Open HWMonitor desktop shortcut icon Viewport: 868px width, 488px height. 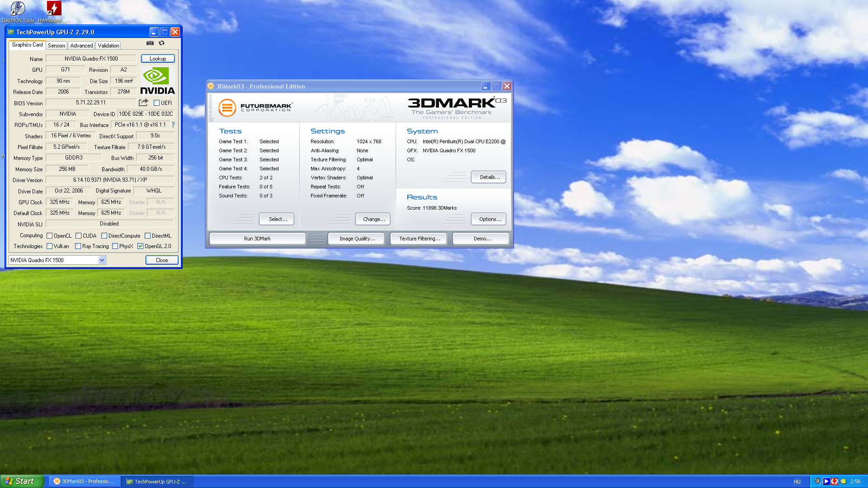click(x=54, y=9)
